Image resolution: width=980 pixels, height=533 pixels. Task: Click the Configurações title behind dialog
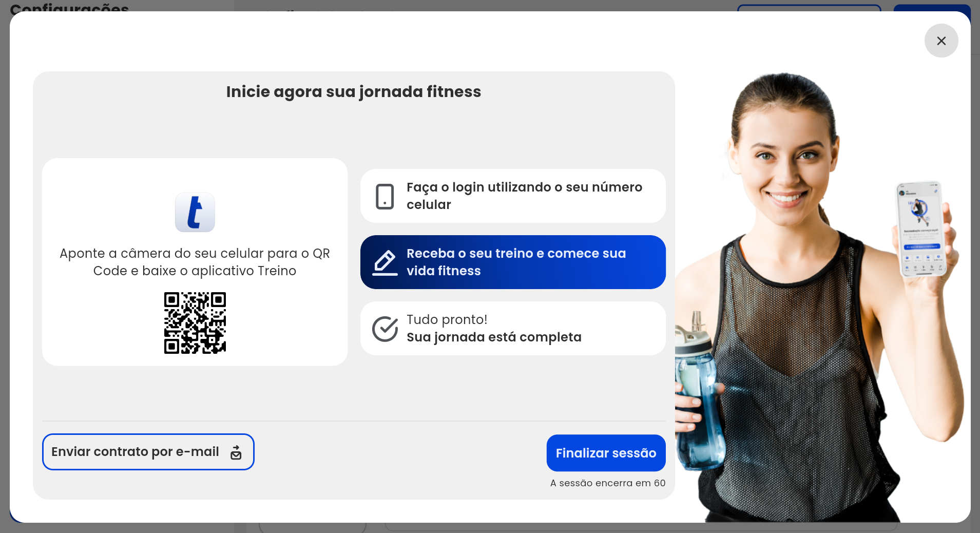pyautogui.click(x=69, y=7)
